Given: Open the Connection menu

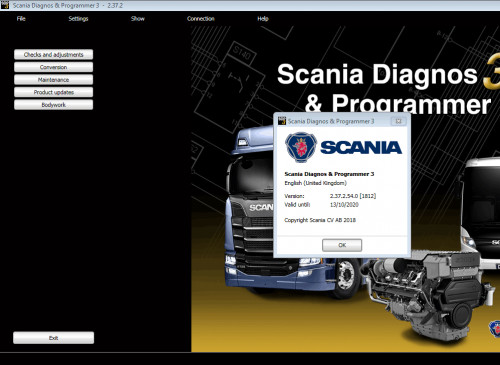Looking at the screenshot, I should tap(201, 19).
